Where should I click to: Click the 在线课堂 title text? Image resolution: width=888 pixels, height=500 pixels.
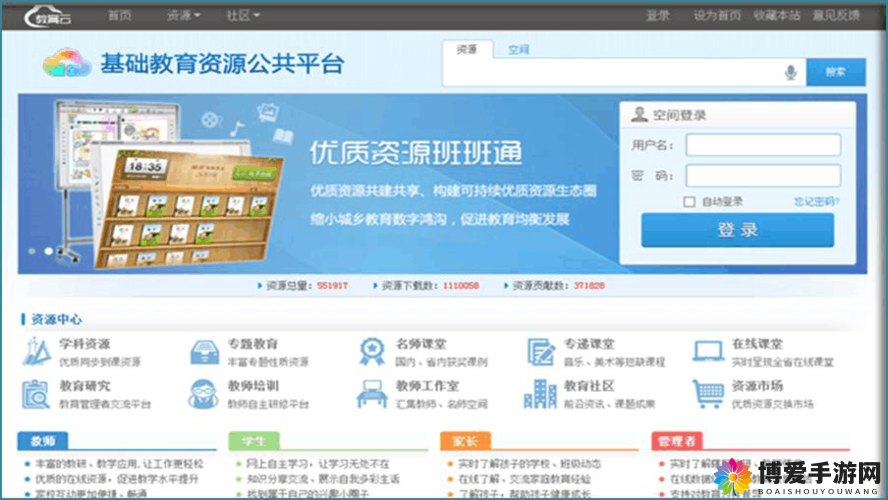pos(757,344)
